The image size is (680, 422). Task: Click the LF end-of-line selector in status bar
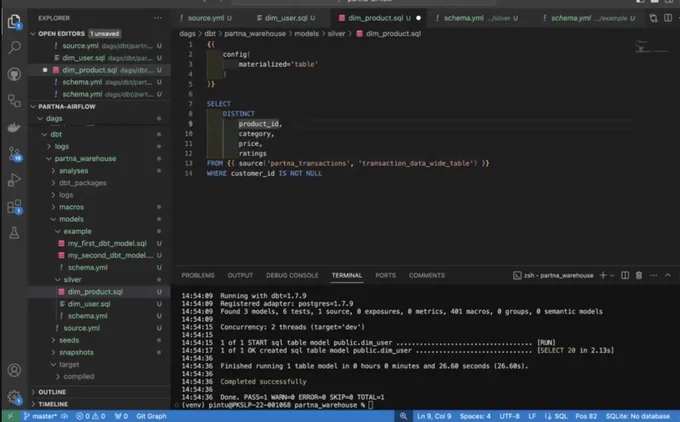click(x=532, y=416)
